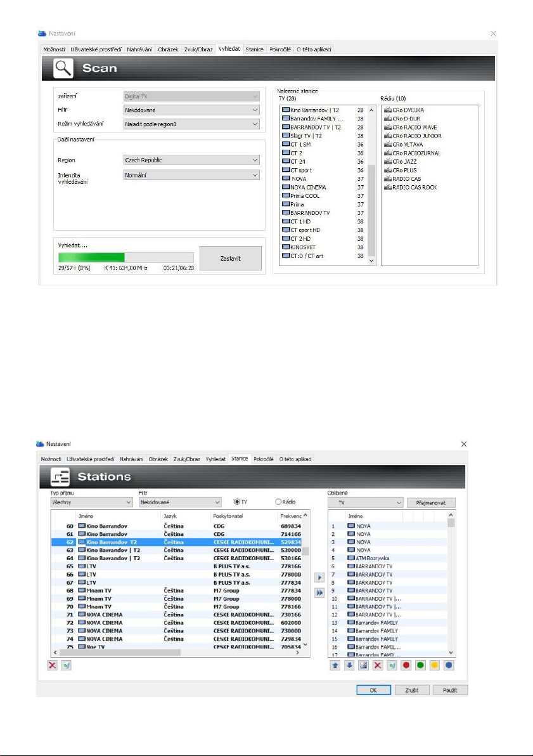Select CT 24 in the found TV list
The image size is (533, 756).
click(x=323, y=162)
